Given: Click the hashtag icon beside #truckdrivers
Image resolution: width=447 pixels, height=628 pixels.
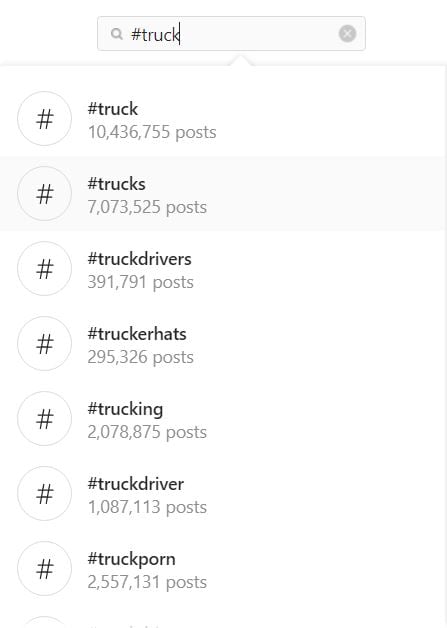Looking at the screenshot, I should (x=44, y=268).
